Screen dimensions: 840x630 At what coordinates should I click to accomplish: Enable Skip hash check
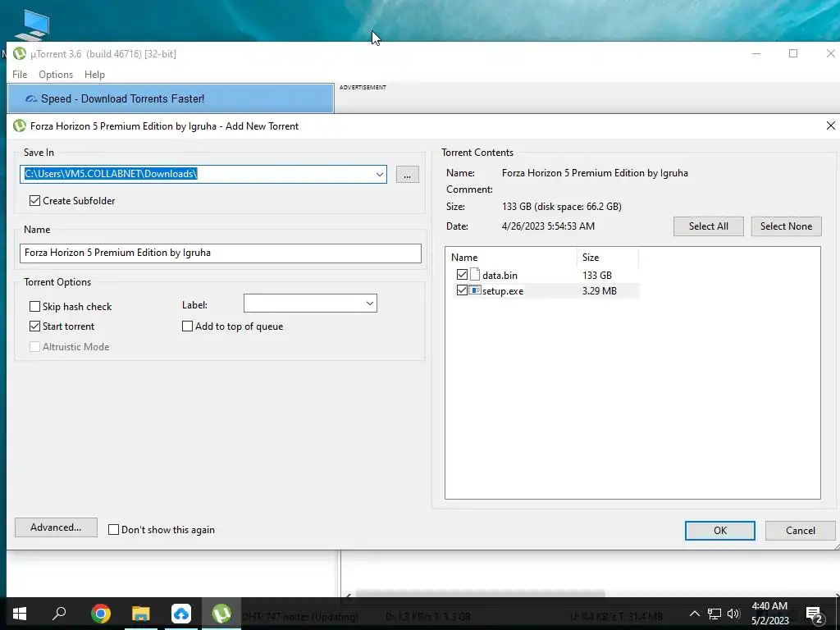point(34,307)
